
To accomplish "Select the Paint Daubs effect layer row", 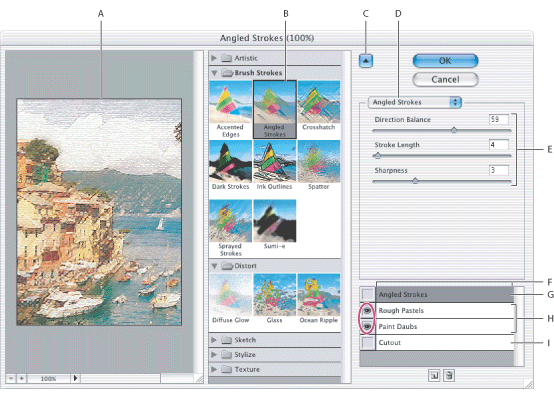I will tap(444, 326).
